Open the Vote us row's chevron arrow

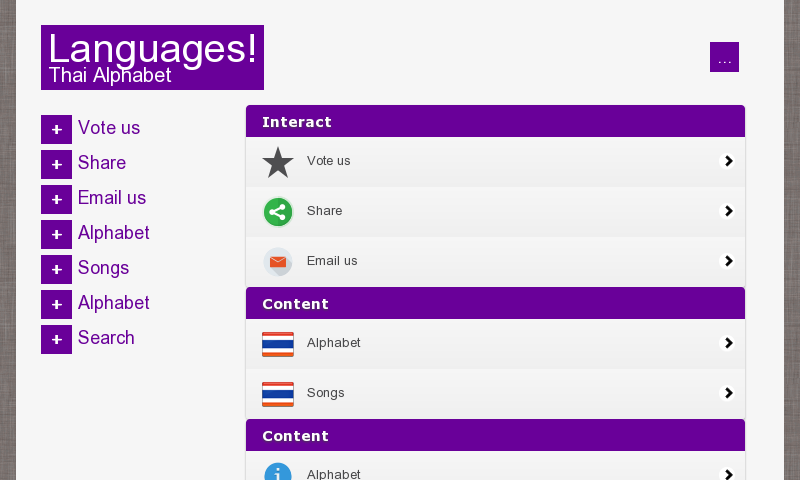[728, 161]
